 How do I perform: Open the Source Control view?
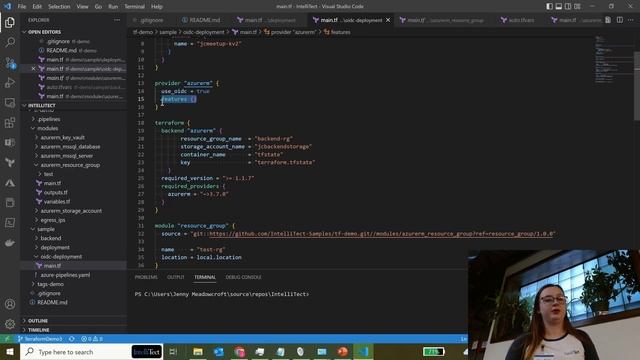(10, 62)
